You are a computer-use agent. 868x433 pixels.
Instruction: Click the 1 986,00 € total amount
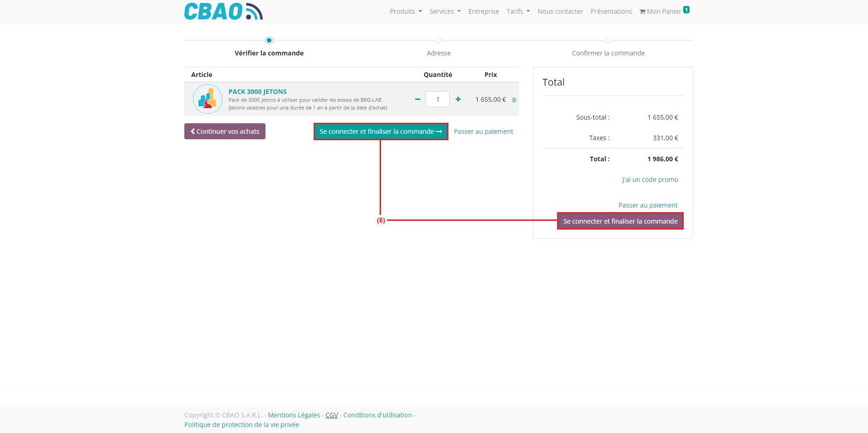pyautogui.click(x=663, y=159)
